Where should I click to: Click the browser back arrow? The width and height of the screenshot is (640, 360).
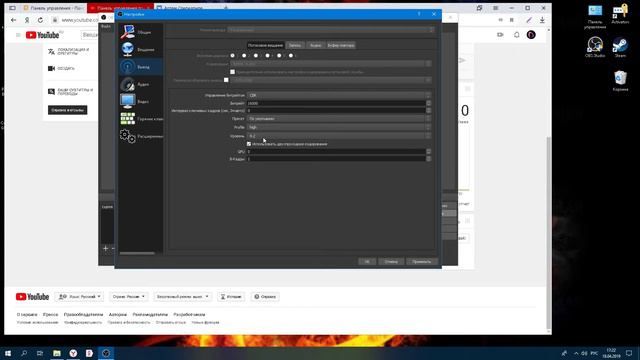(x=13, y=20)
